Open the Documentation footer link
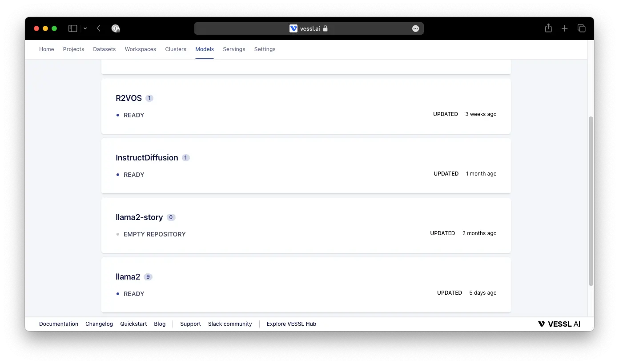This screenshot has width=619, height=364. [x=59, y=324]
